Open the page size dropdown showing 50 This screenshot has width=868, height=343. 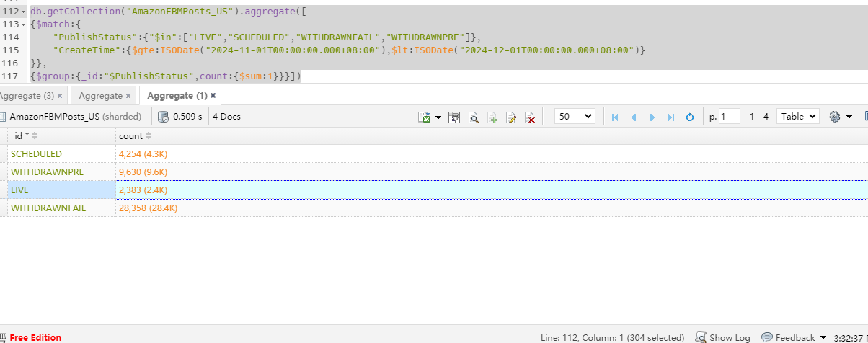point(575,116)
